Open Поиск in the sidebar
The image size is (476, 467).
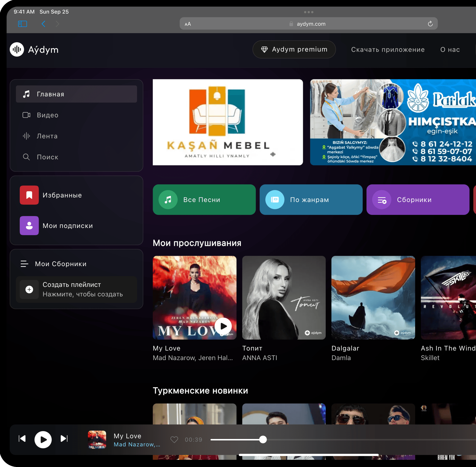[76, 157]
